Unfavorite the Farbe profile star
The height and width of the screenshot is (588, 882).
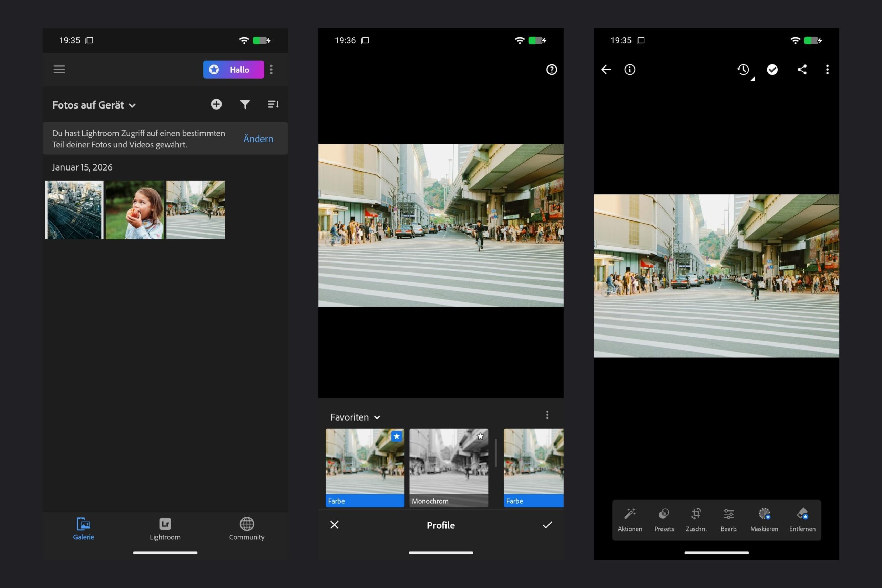(396, 436)
